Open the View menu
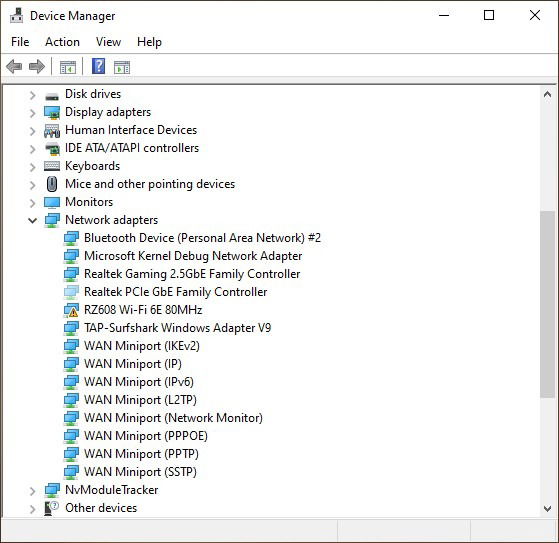Viewport: 559px width, 543px height. click(x=108, y=42)
